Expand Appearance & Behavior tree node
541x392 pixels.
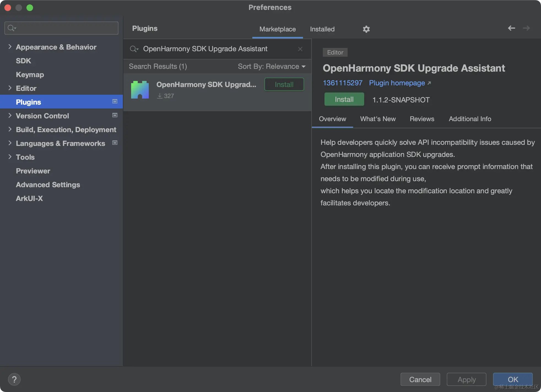10,47
